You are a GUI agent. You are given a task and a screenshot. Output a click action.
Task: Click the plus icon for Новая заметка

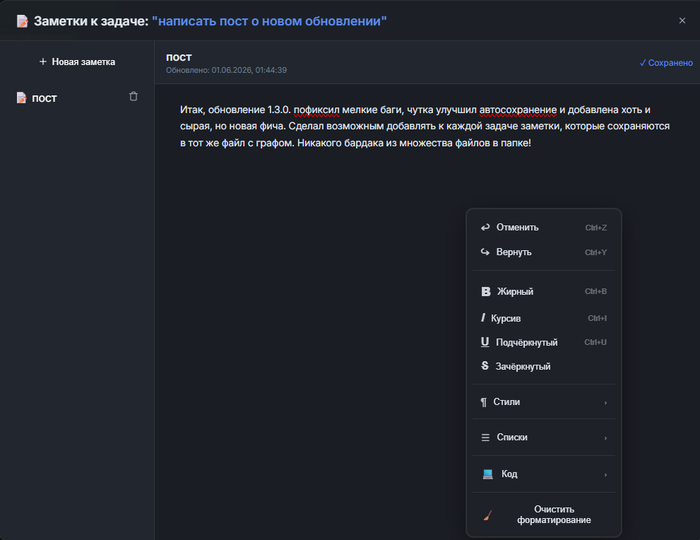[43, 62]
